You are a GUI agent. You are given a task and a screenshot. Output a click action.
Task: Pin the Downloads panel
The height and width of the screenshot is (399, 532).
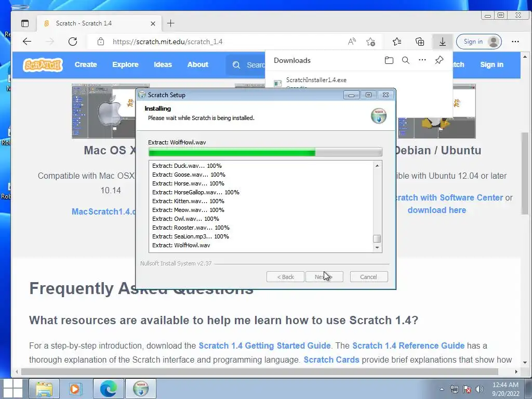pos(439,60)
